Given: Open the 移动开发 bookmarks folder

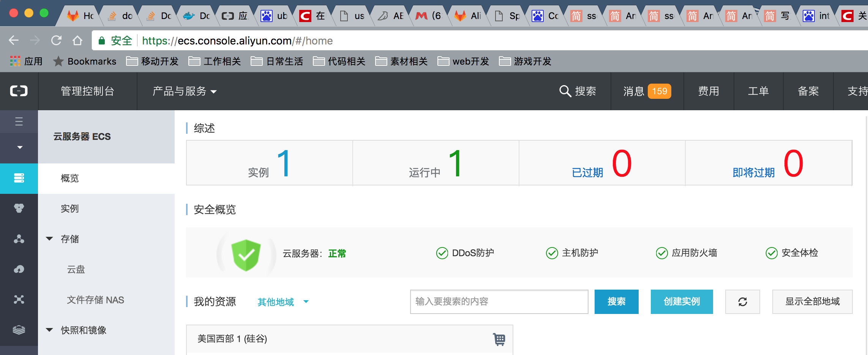Looking at the screenshot, I should point(152,61).
